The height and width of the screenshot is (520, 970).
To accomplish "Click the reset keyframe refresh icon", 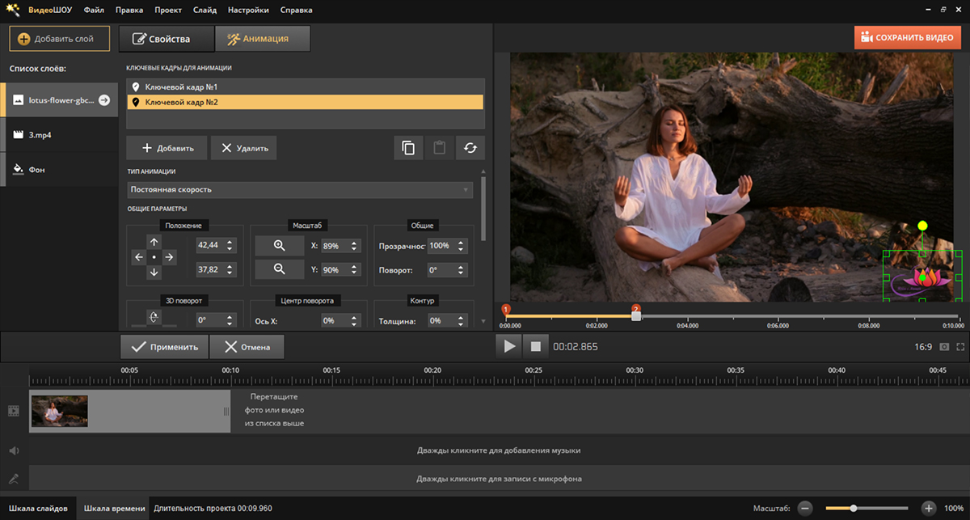I will coord(470,148).
